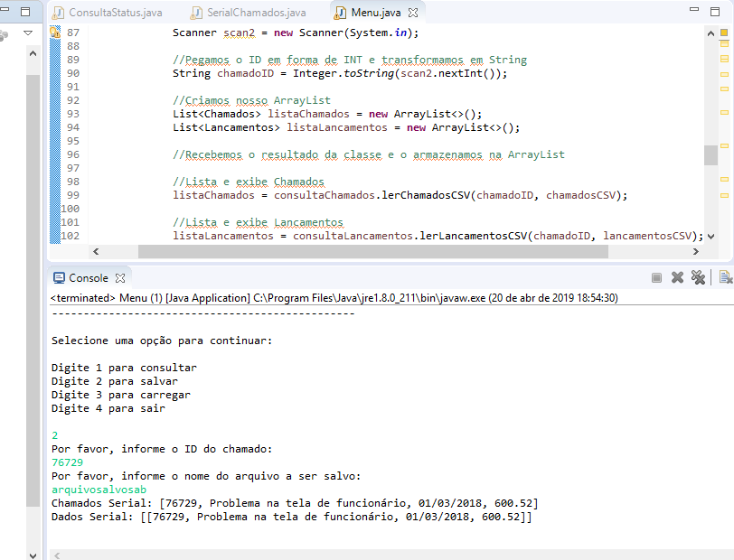
Task: Click the console input value 76729
Action: 68,462
